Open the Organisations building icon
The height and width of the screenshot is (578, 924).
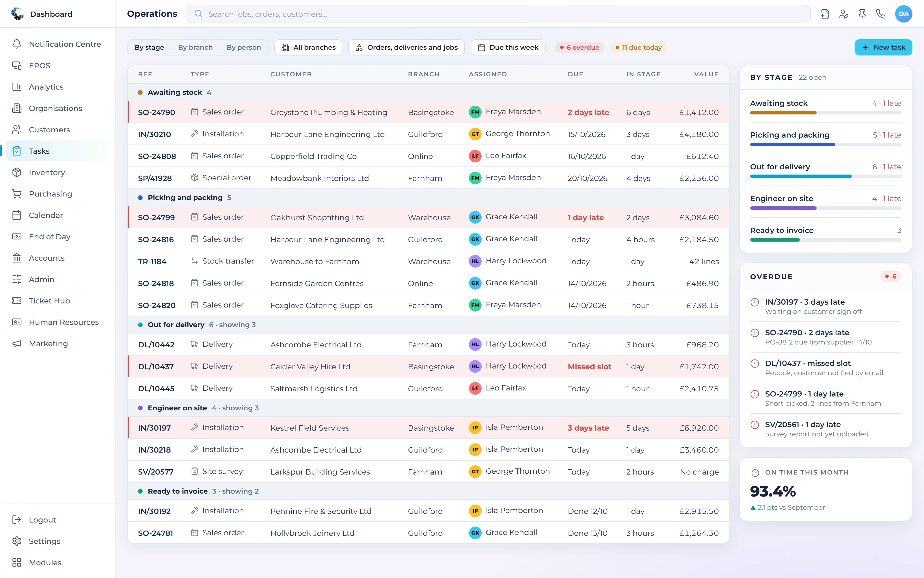coord(17,108)
